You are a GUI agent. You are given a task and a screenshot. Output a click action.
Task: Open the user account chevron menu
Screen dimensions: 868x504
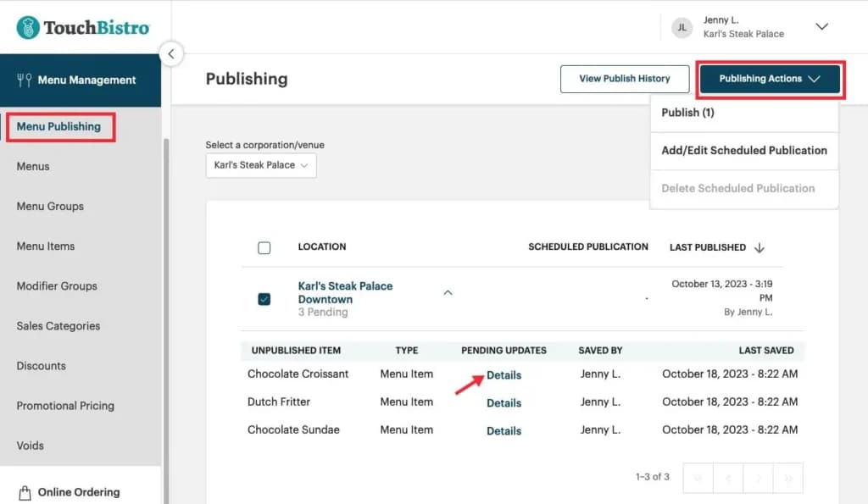[821, 26]
